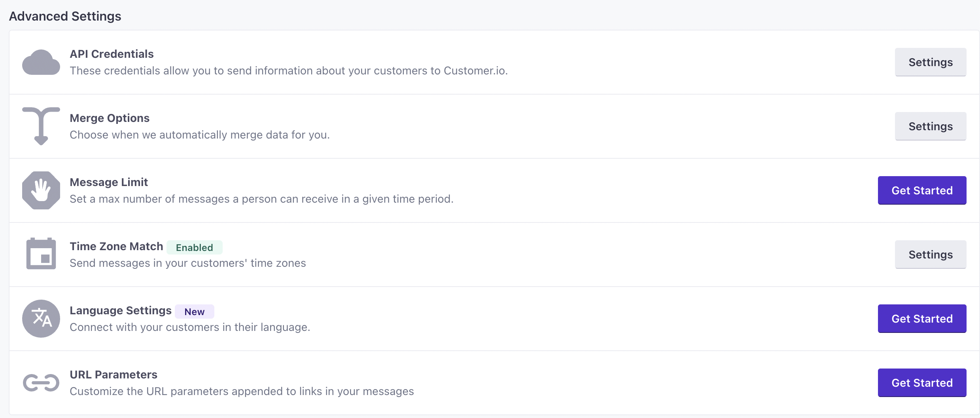Select the Language Settings title
The height and width of the screenshot is (418, 980).
point(121,310)
